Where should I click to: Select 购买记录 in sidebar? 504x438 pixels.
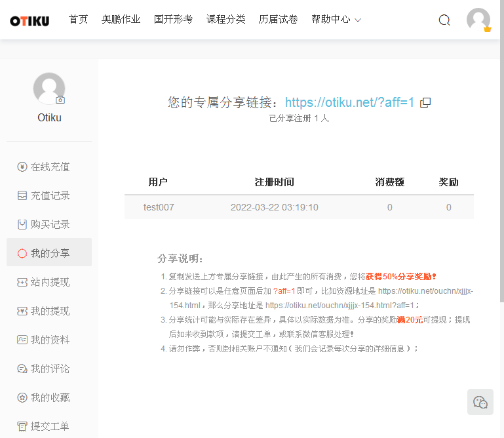coord(49,224)
